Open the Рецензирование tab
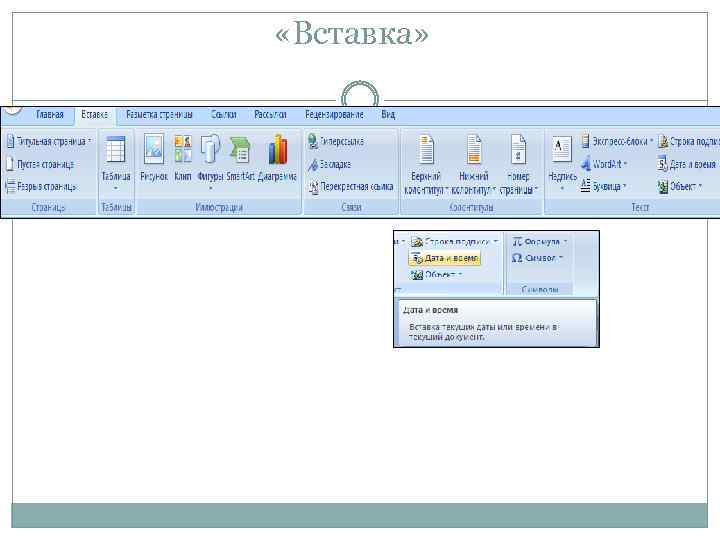 [334, 115]
